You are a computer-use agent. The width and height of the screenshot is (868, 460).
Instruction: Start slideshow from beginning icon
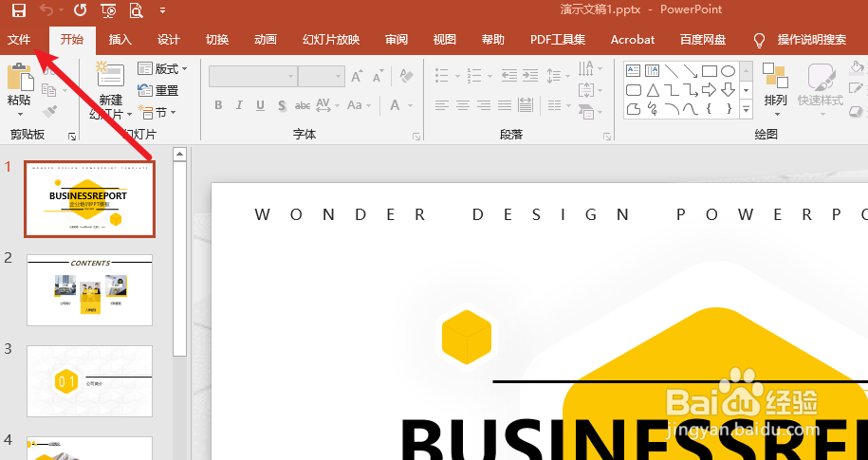108,10
